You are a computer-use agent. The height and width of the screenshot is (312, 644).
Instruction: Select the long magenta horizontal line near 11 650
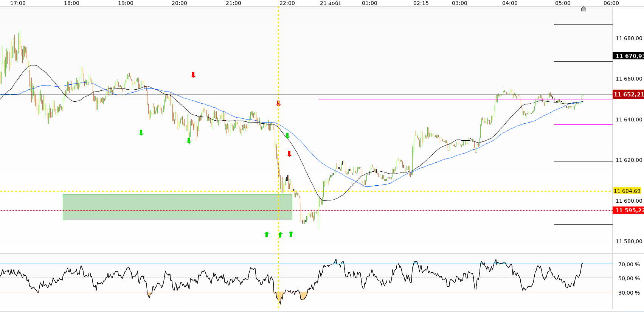coord(466,99)
